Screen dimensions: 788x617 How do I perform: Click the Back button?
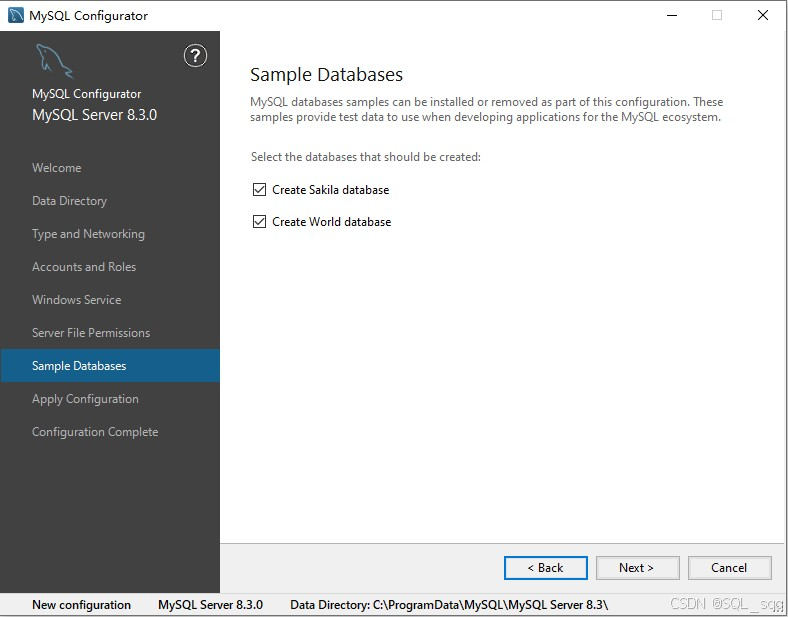pos(546,568)
